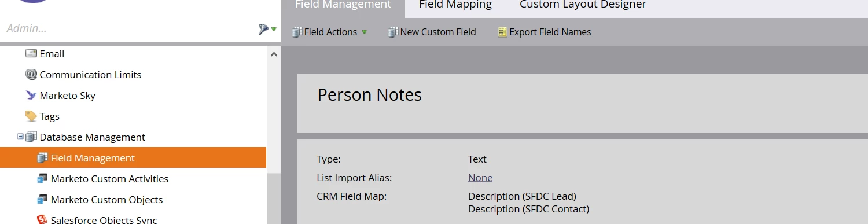Click the CRM Field Map label
This screenshot has height=224, width=868.
[352, 196]
